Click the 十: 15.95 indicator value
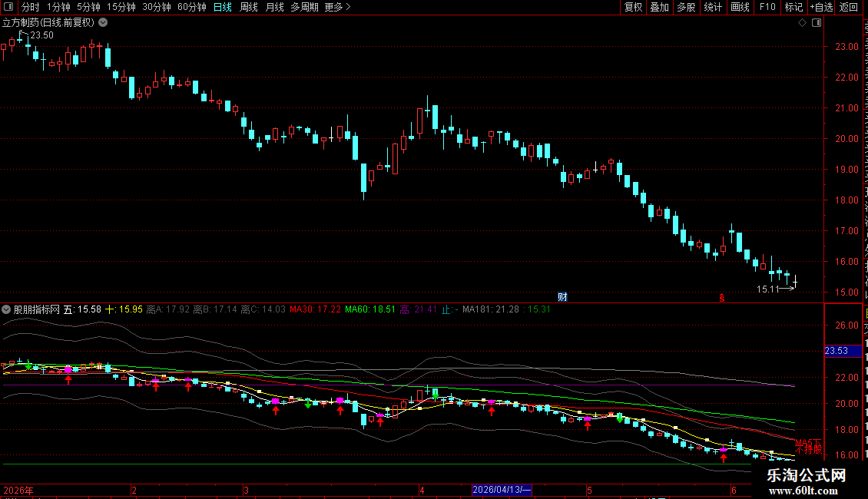Viewport: 868px width, 499px height. [x=124, y=309]
